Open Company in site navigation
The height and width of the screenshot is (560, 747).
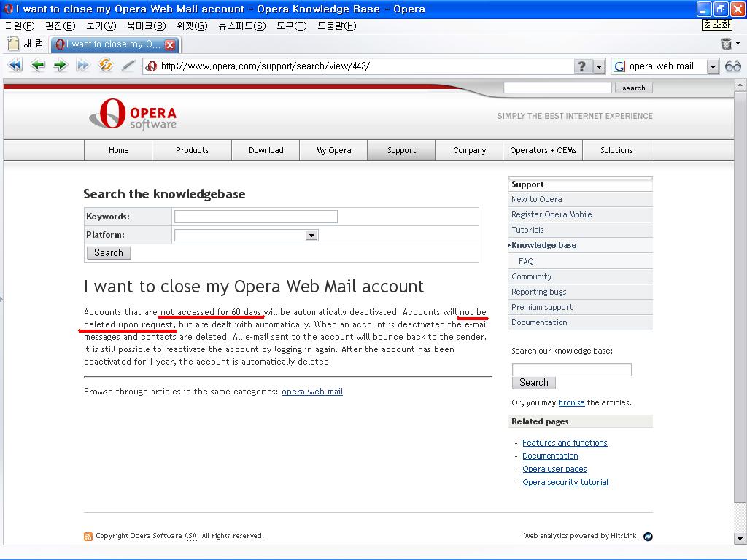[x=469, y=150]
